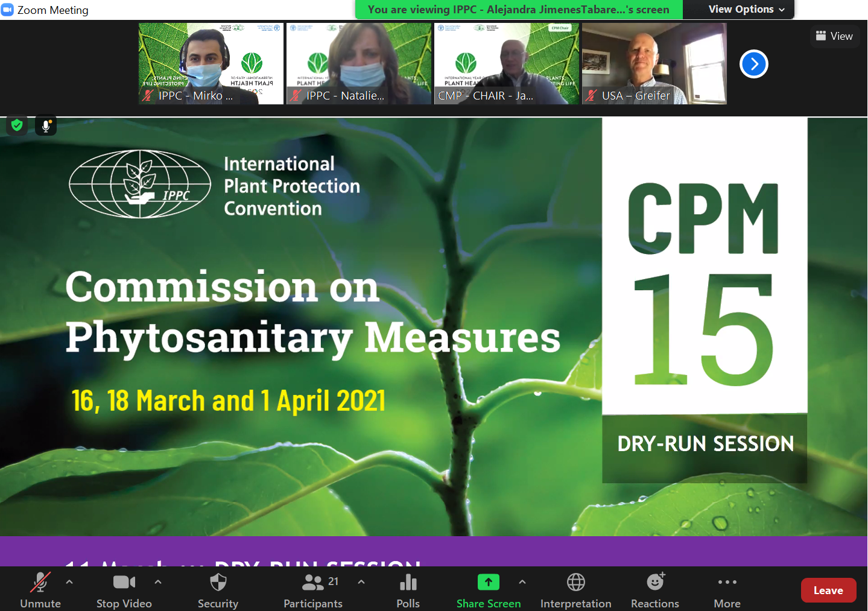The width and height of the screenshot is (868, 611).
Task: Show next participants with blue arrow
Action: click(x=754, y=64)
